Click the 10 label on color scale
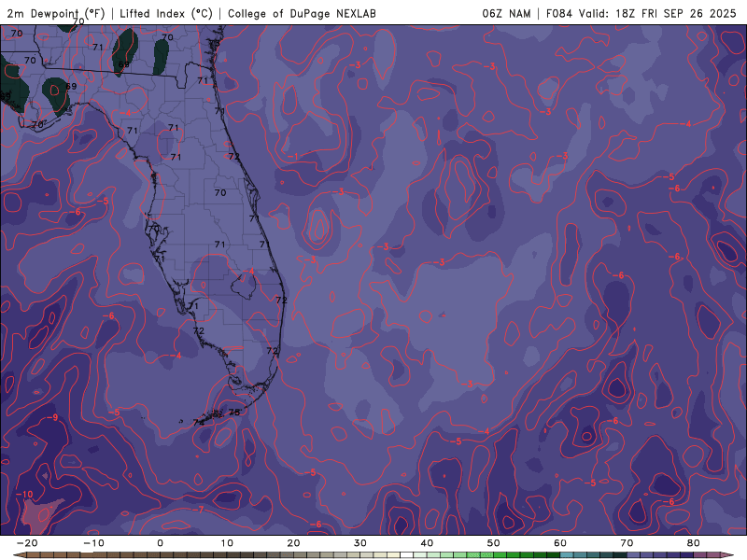747x560 pixels. coord(227,543)
